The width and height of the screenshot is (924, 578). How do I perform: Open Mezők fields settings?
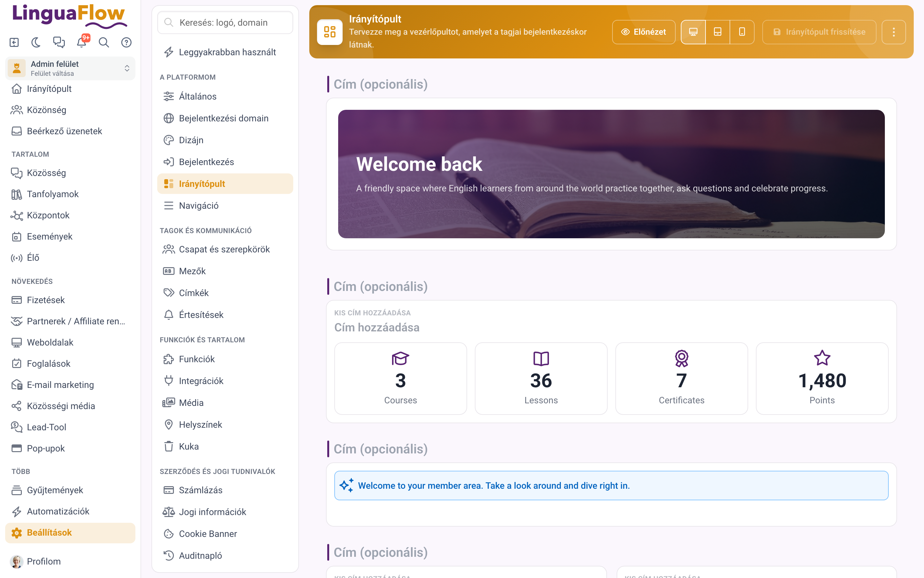click(225, 271)
